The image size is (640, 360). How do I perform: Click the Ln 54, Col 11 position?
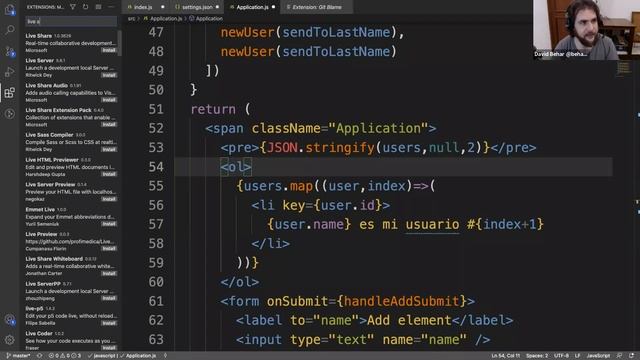coord(505,356)
